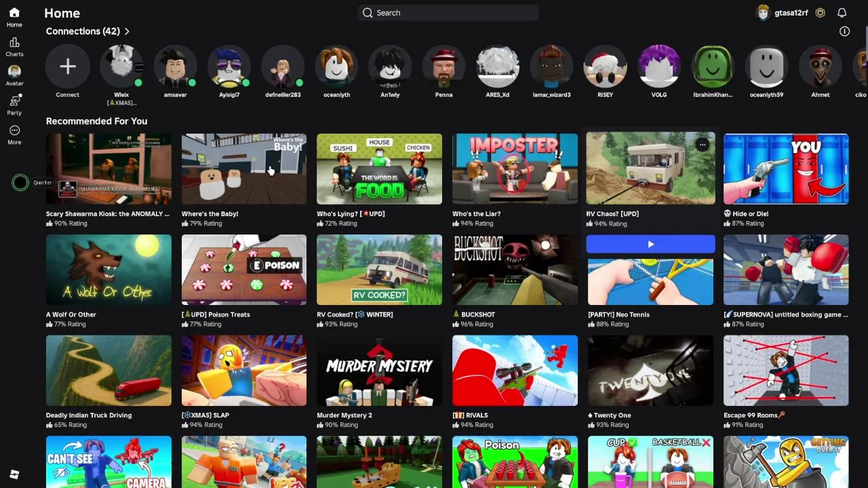The height and width of the screenshot is (488, 868).
Task: Click the Connect plus button
Action: [67, 66]
